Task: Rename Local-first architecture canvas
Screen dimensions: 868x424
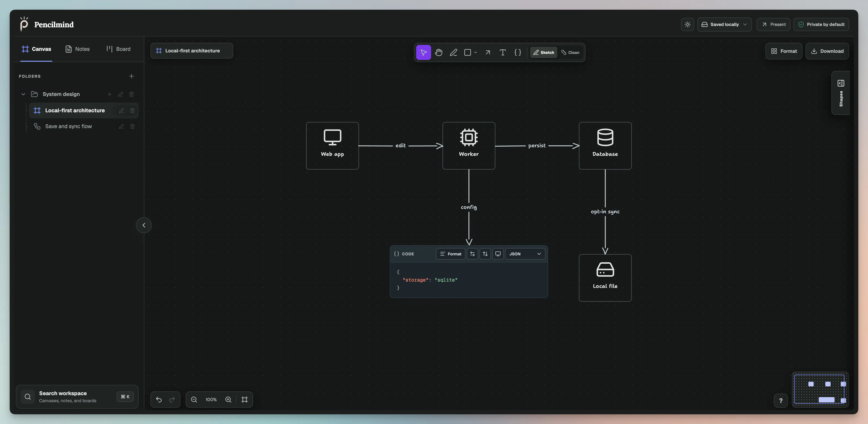Action: [121, 110]
